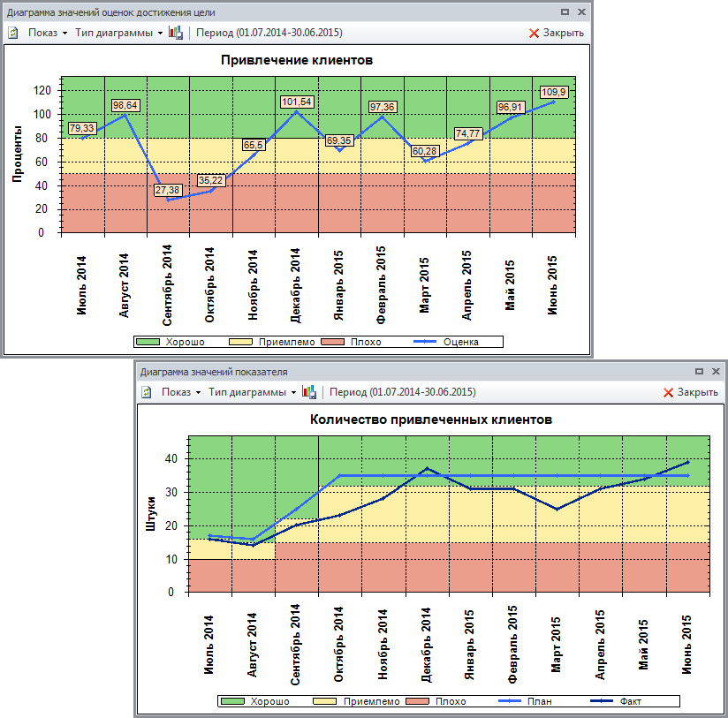Maximize the 'Диаграмма значений показателя' window

click(699, 372)
